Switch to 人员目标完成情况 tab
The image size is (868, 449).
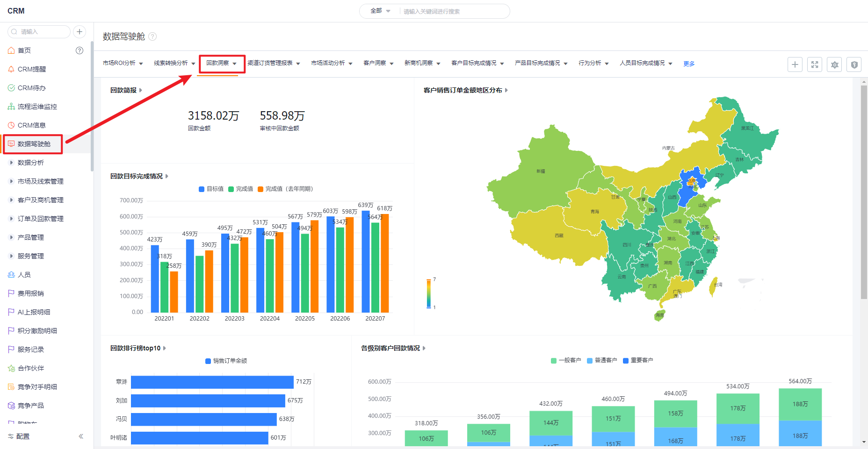(x=642, y=63)
